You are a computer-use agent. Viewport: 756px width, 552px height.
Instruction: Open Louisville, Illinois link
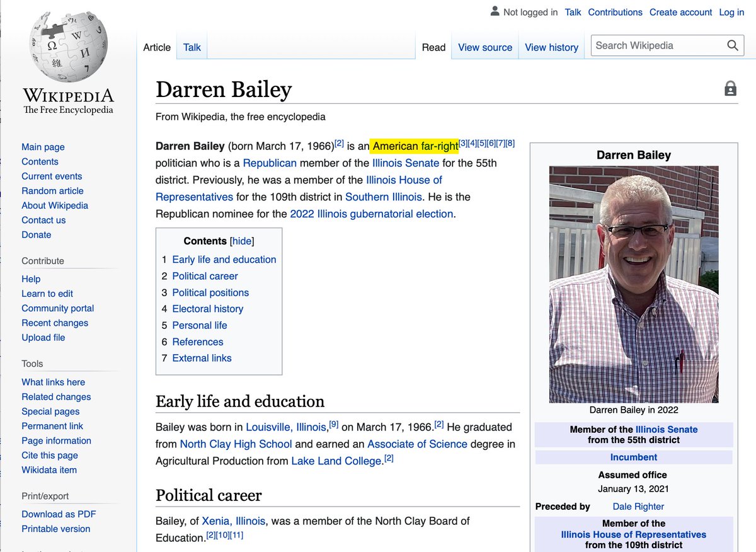[286, 427]
